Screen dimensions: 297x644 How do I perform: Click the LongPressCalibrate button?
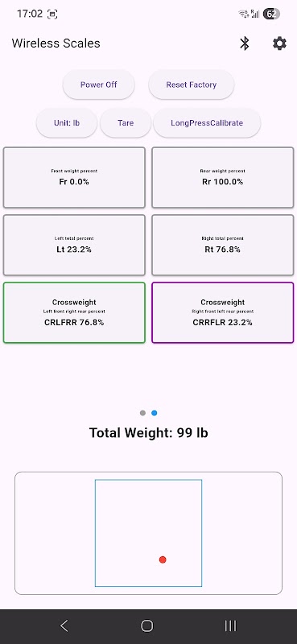tap(207, 123)
